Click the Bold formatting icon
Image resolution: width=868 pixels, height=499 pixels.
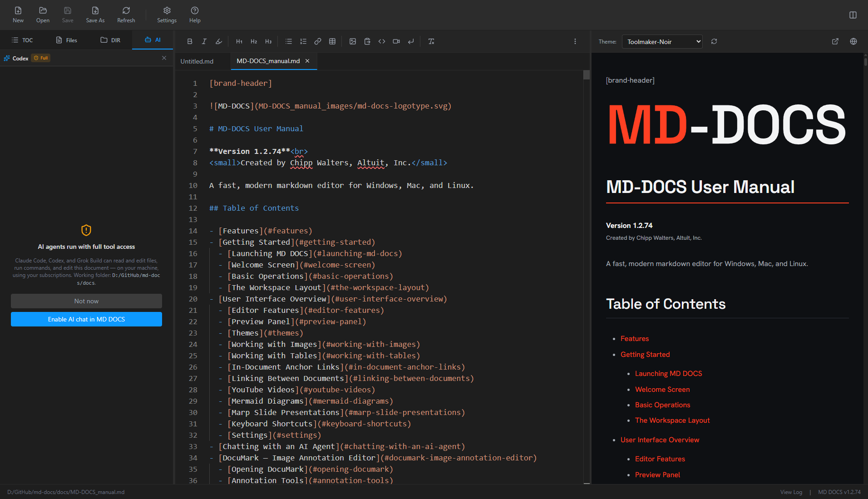190,41
